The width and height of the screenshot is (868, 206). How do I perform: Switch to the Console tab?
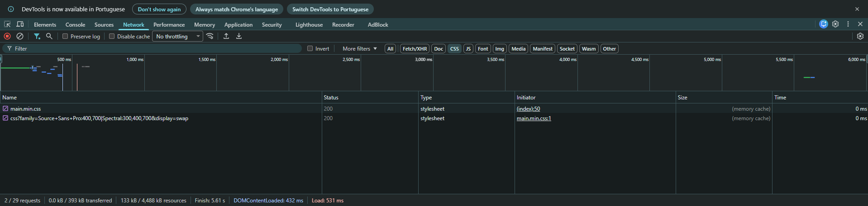[x=75, y=24]
